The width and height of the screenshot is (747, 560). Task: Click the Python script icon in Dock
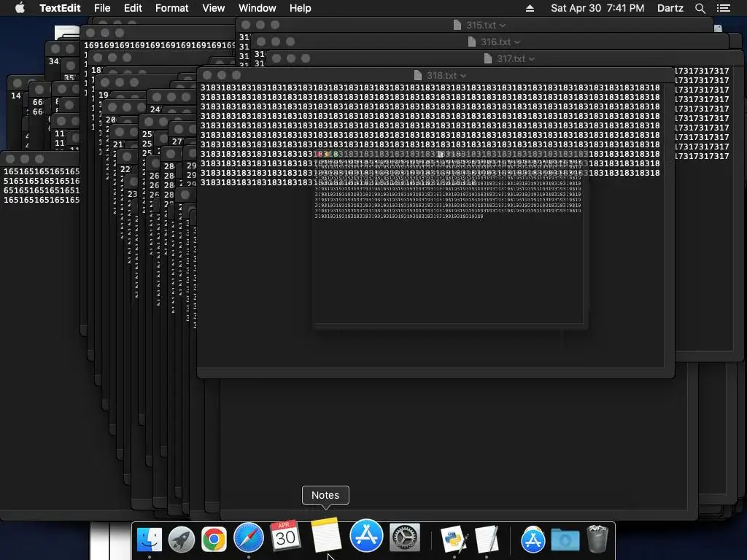click(454, 540)
